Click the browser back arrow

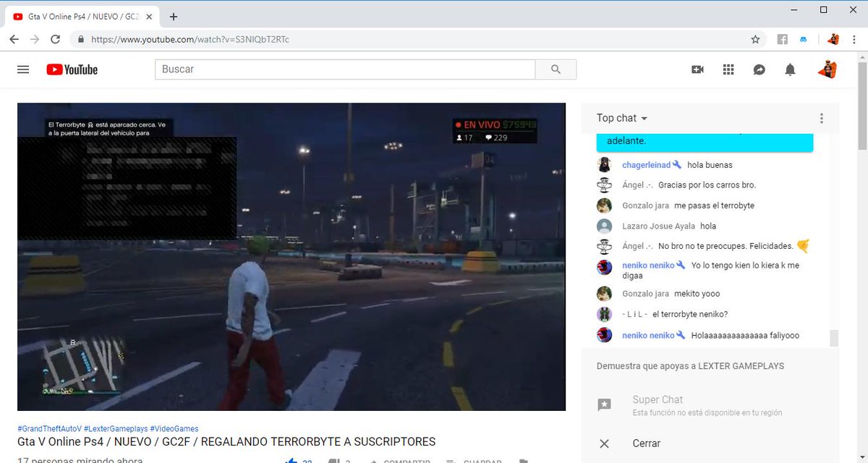[14, 39]
